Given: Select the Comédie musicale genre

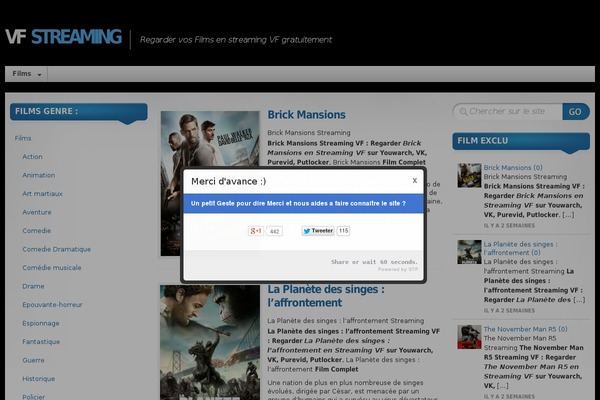Looking at the screenshot, I should 52,268.
